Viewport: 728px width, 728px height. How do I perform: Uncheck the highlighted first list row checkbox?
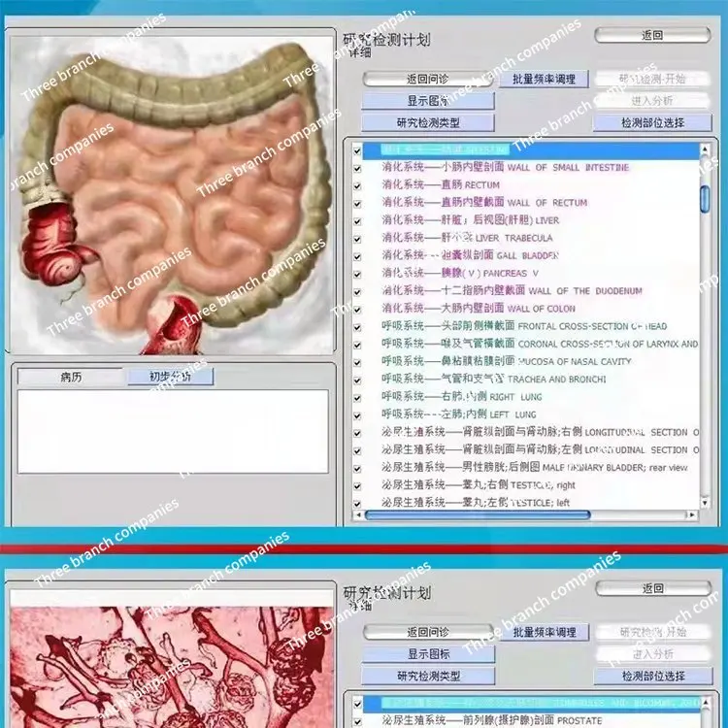point(357,150)
